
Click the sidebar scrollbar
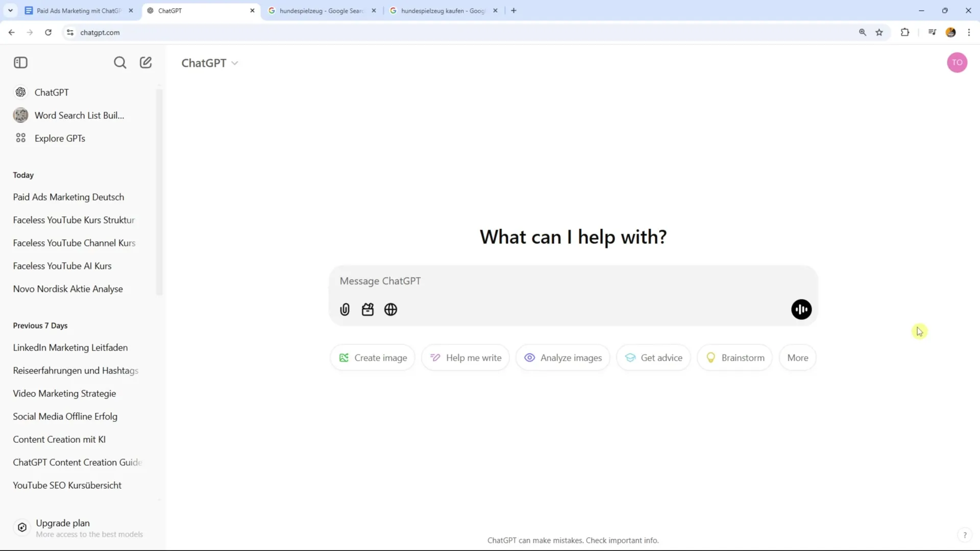(x=159, y=192)
